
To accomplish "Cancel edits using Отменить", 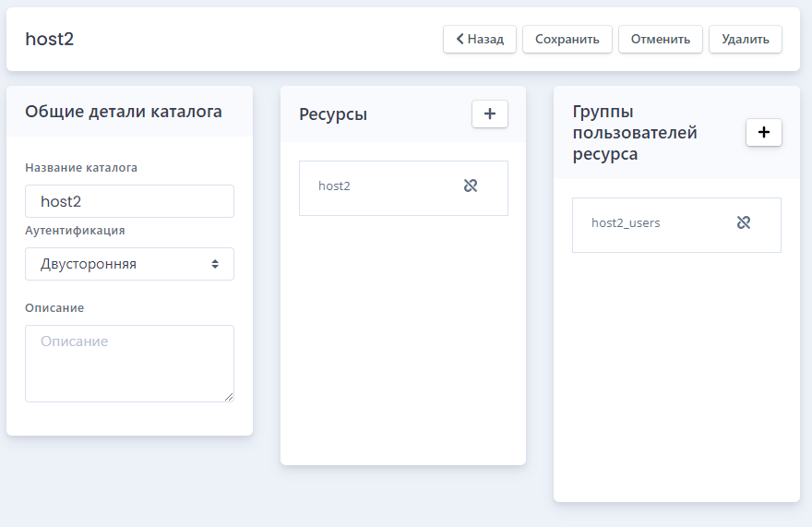I will (661, 39).
